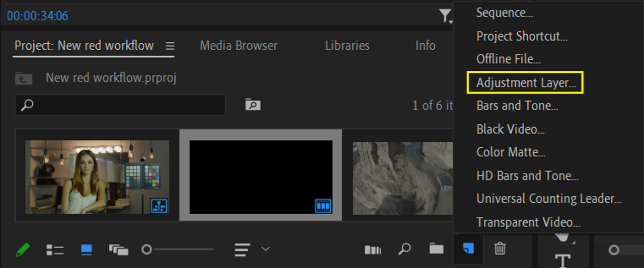This screenshot has height=268, width=644.
Task: Toggle the green pencil read/write lock
Action: 22,249
